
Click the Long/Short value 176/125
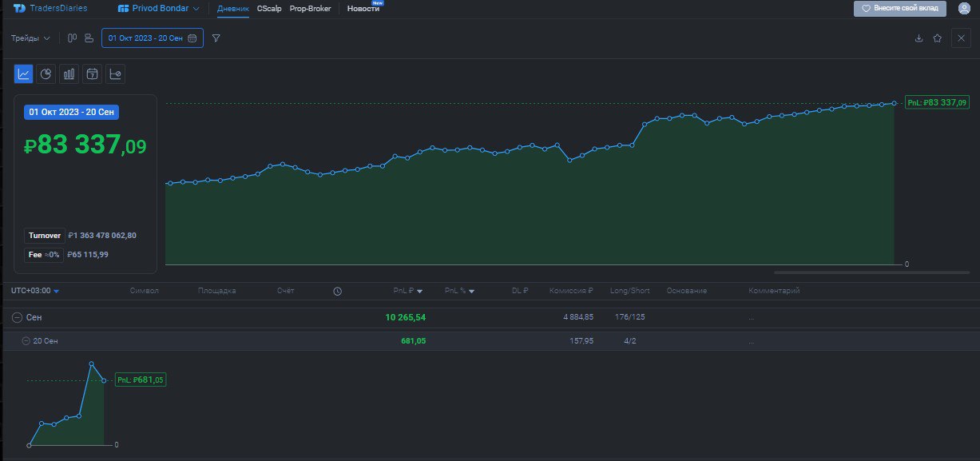pyautogui.click(x=630, y=317)
